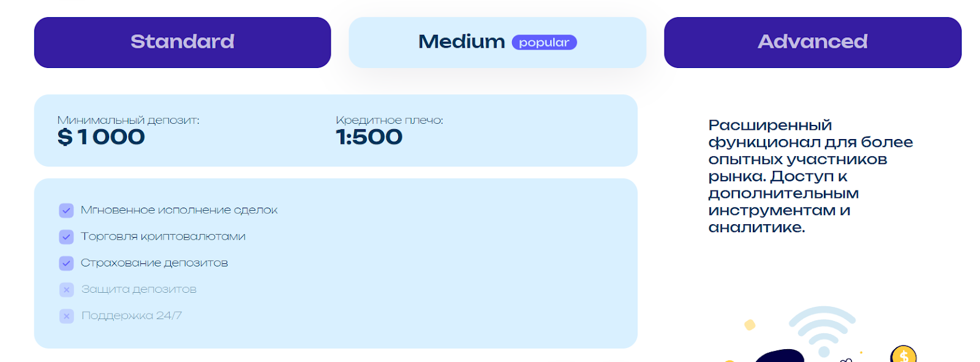This screenshot has width=980, height=362.
Task: Click the Расширенный функционал description paragraph
Action: tap(810, 176)
